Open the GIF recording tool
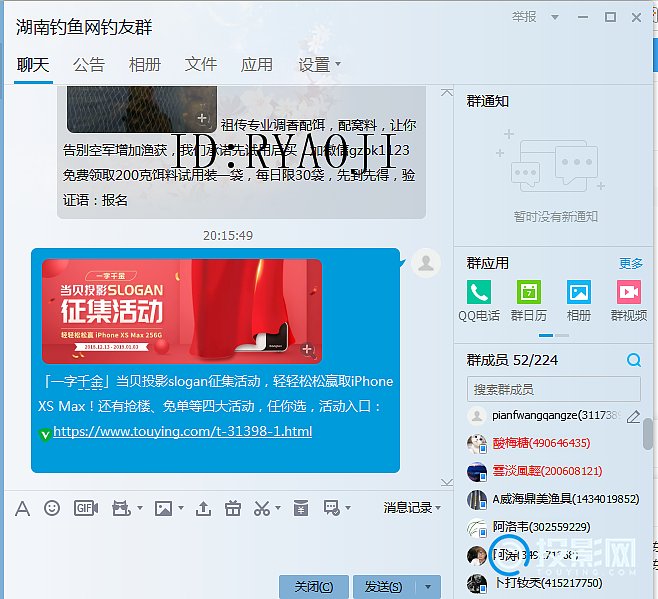 tap(86, 508)
